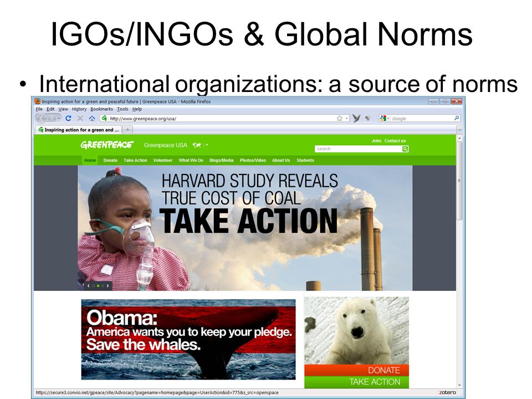Expand the Greenpeace USA country selector arrow
Image resolution: width=532 pixels, height=399 pixels.
pos(207,145)
